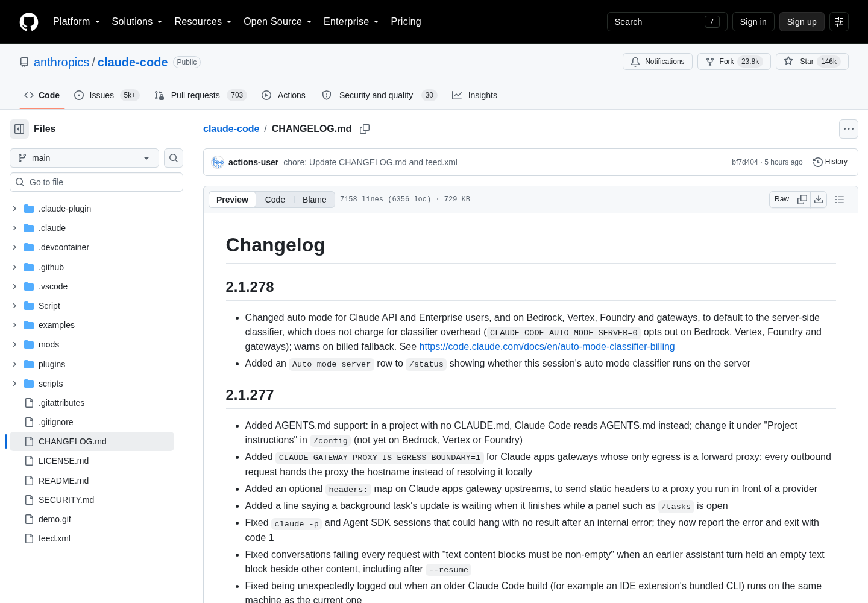
Task: Click the search files magnifier button
Action: [x=174, y=158]
